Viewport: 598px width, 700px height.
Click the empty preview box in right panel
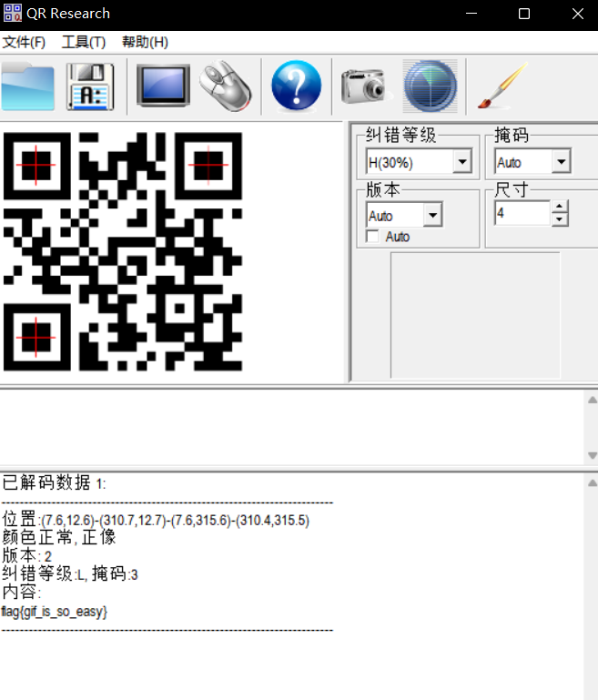[x=475, y=315]
